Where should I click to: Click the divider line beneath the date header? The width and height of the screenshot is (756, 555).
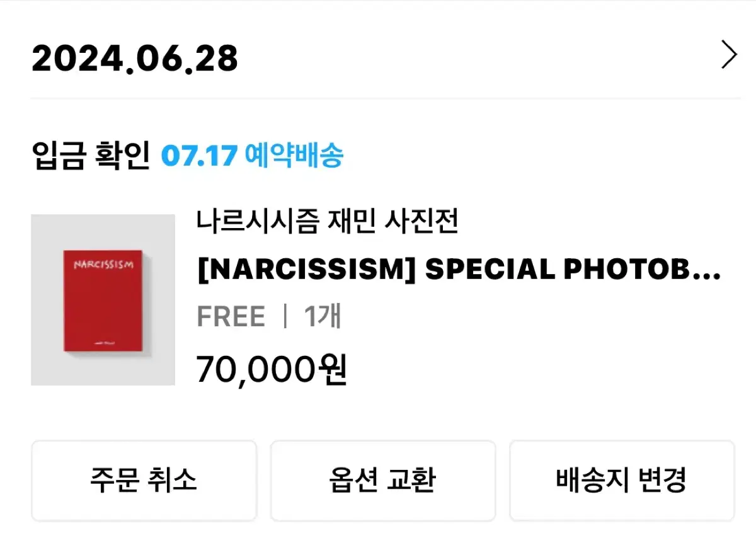386,98
